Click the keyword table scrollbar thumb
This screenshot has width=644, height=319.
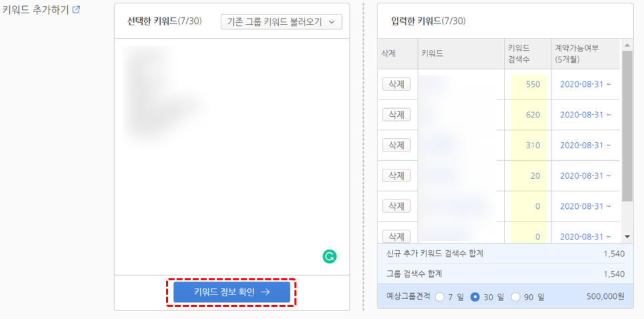(x=627, y=126)
